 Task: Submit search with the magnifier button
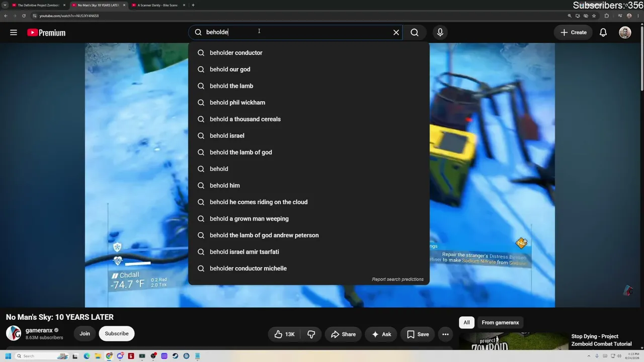pos(415,32)
